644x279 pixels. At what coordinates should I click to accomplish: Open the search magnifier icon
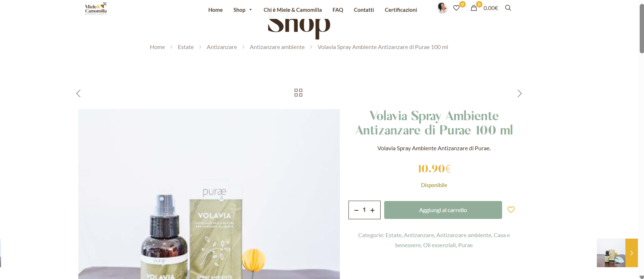pyautogui.click(x=508, y=8)
